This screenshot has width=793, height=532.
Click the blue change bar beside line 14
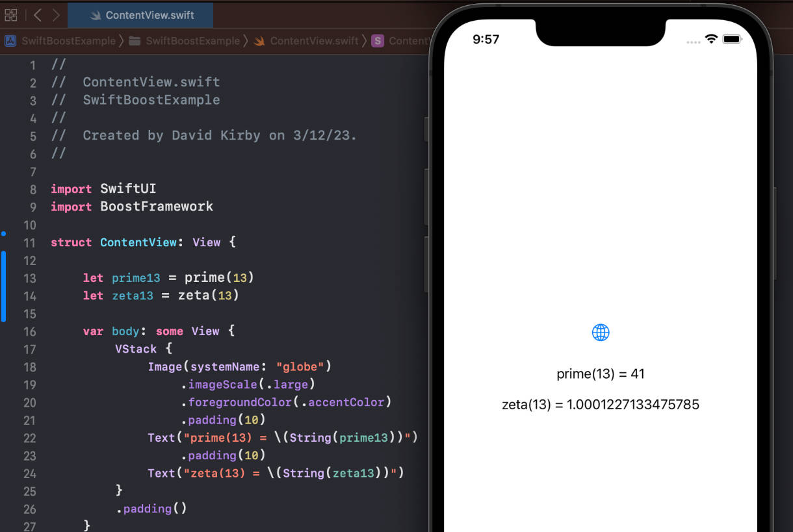pyautogui.click(x=3, y=296)
